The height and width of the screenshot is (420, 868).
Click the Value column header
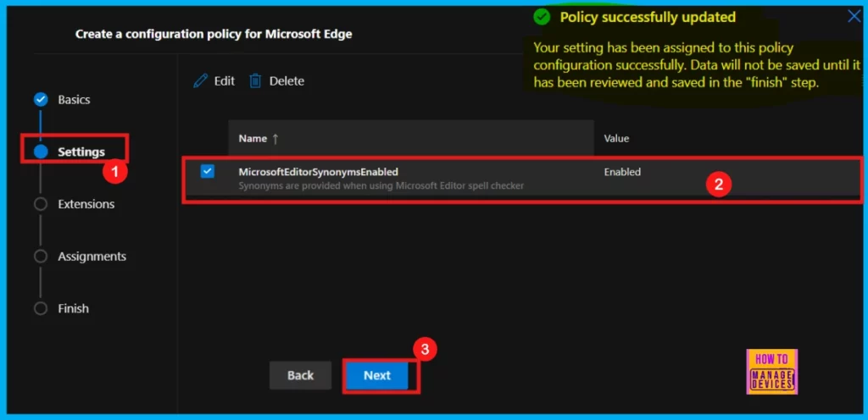coord(616,139)
